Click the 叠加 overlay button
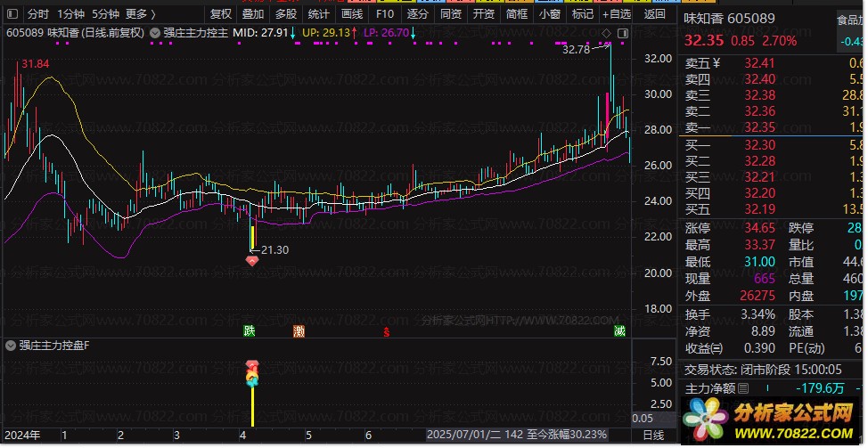This screenshot has height=448, width=868. click(x=253, y=14)
